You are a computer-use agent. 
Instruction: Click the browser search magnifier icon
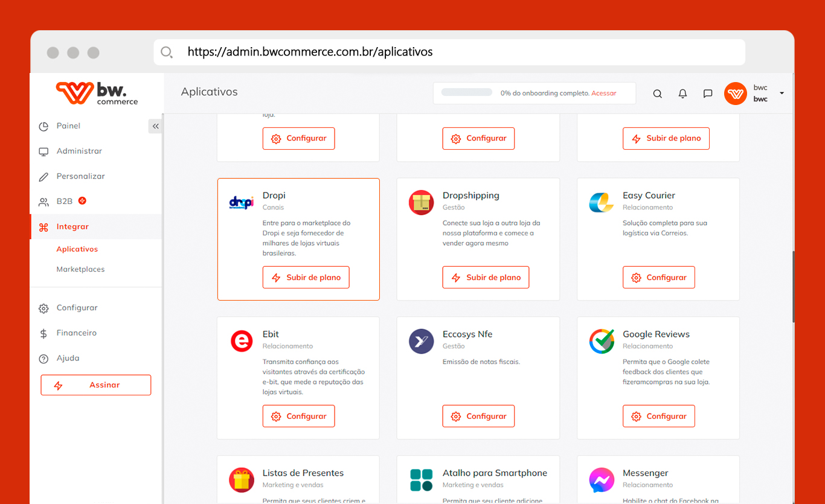coord(167,52)
